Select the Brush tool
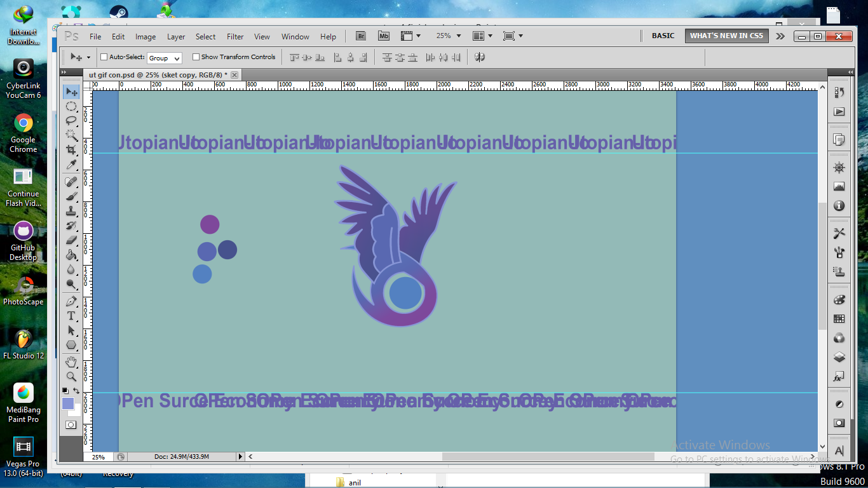 pos(72,197)
